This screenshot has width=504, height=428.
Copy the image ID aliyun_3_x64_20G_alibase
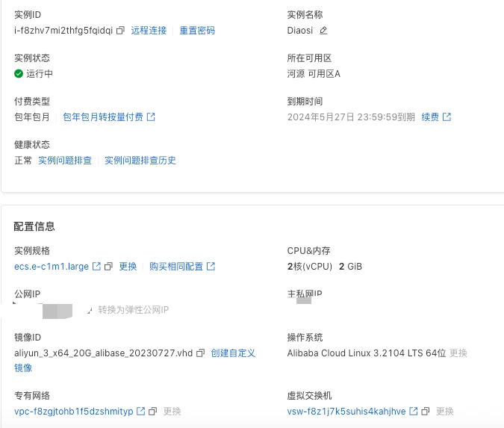tap(200, 353)
